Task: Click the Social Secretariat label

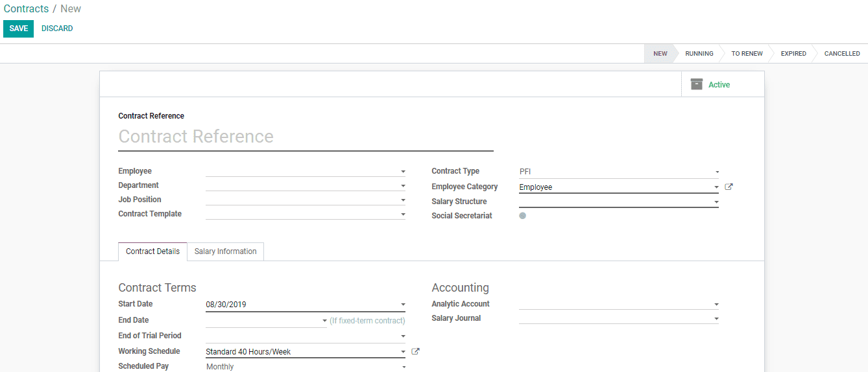Action: pyautogui.click(x=462, y=216)
